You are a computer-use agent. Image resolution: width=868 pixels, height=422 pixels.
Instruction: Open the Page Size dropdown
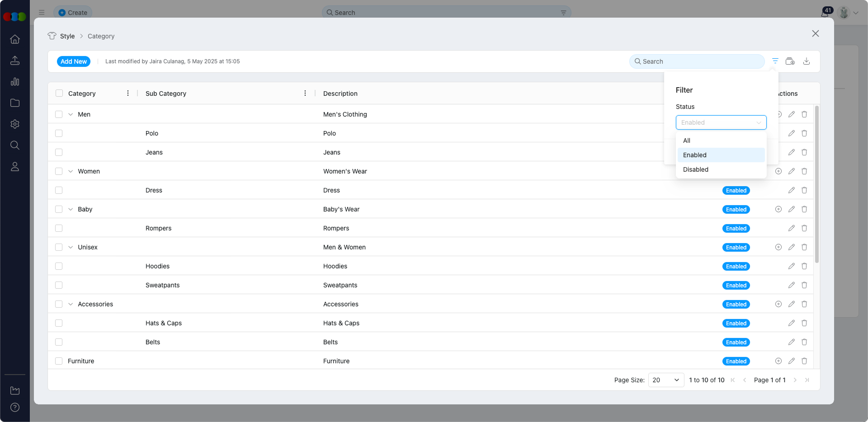(665, 380)
